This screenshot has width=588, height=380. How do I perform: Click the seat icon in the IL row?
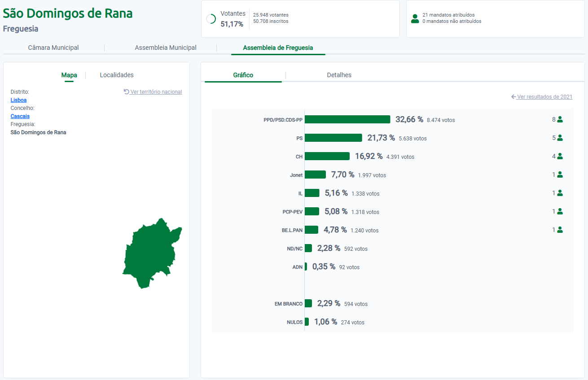560,193
